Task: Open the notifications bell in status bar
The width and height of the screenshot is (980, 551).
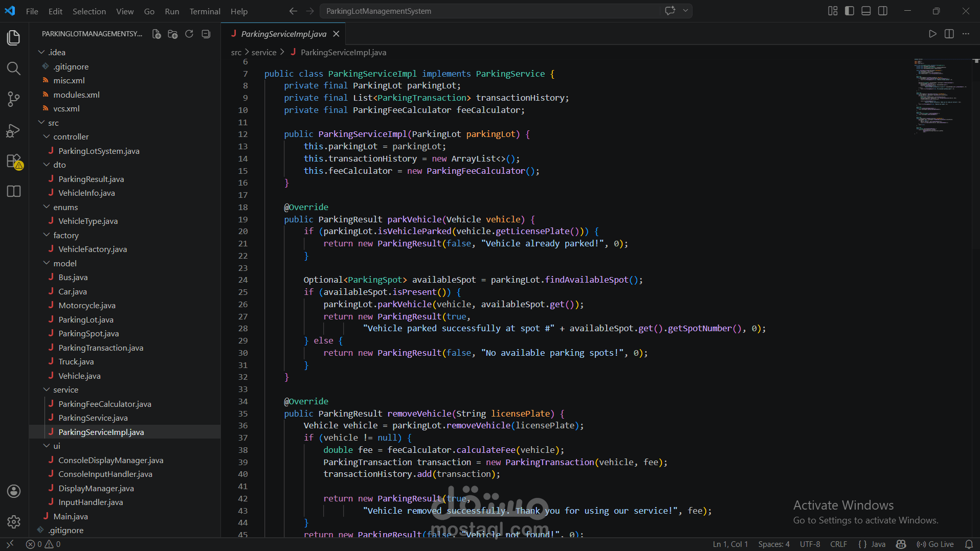Action: [969, 544]
